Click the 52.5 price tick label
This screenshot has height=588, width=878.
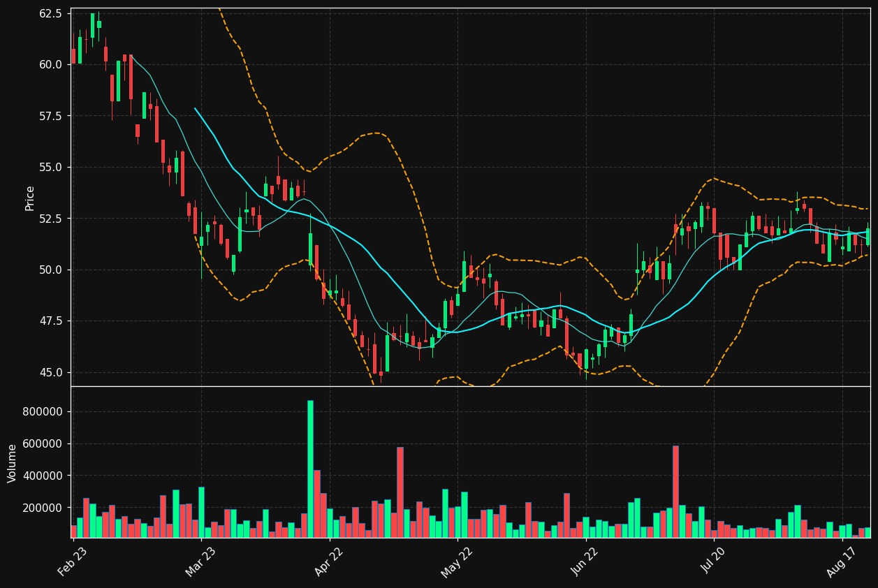click(51, 219)
